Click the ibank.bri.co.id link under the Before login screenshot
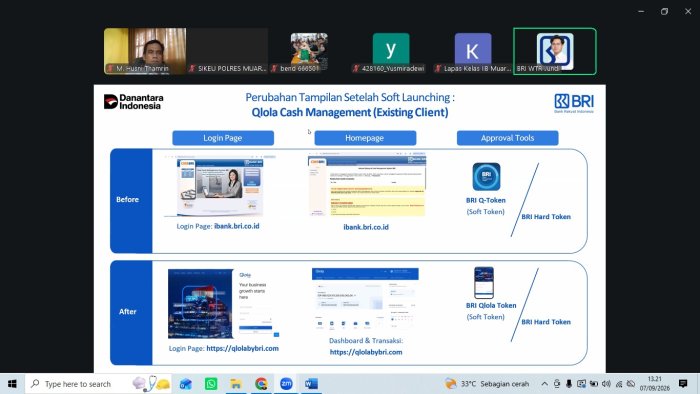Viewport: 700px width, 394px height. (237, 226)
